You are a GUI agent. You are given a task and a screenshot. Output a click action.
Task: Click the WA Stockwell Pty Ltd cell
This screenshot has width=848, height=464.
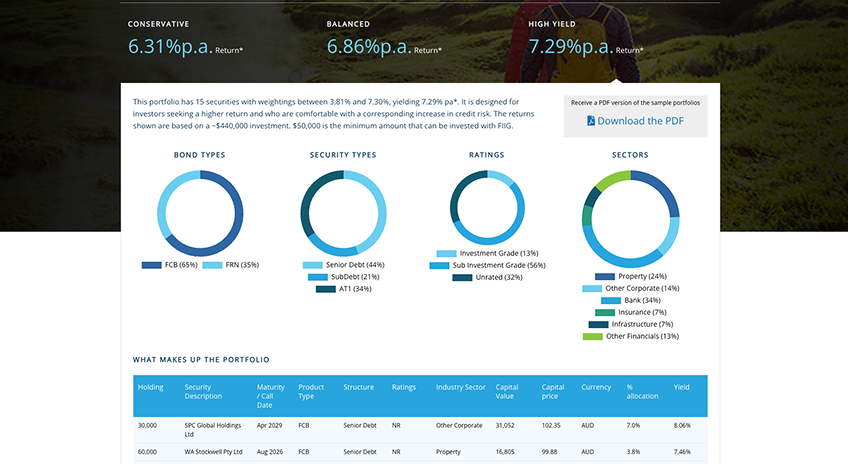[213, 452]
